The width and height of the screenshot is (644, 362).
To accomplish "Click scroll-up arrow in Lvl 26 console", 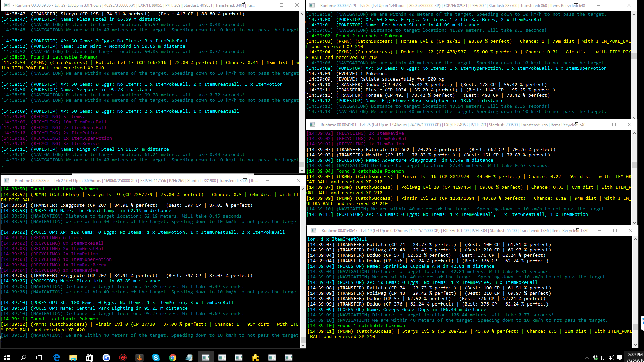I will coord(634,14).
